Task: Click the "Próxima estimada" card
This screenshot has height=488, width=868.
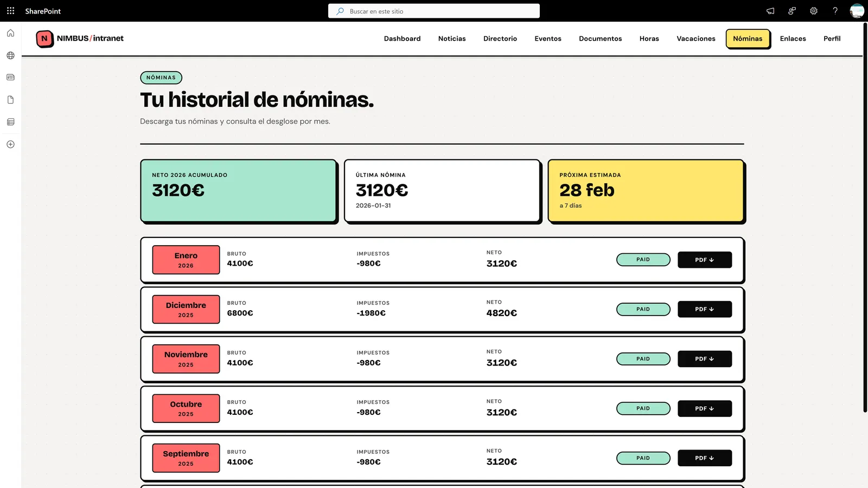Action: 646,191
